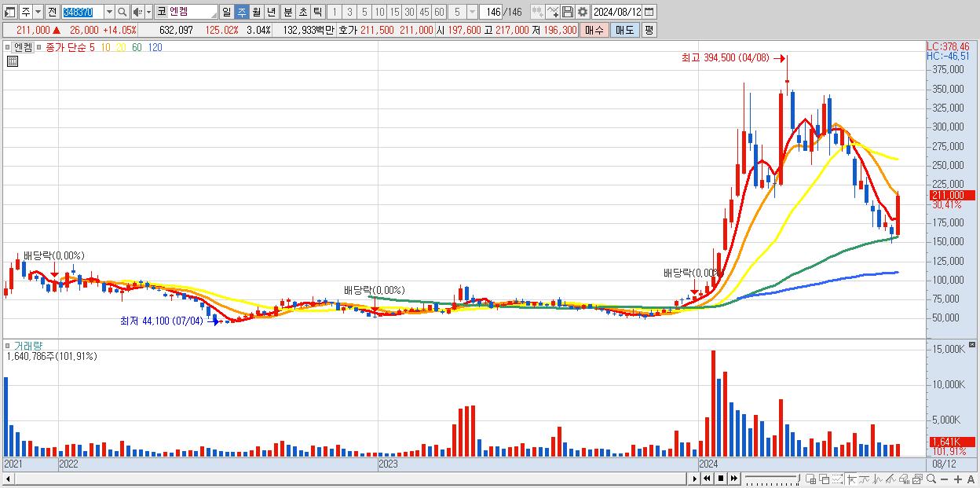Open the dropdown next to 주 button
The height and width of the screenshot is (488, 980).
(38, 12)
